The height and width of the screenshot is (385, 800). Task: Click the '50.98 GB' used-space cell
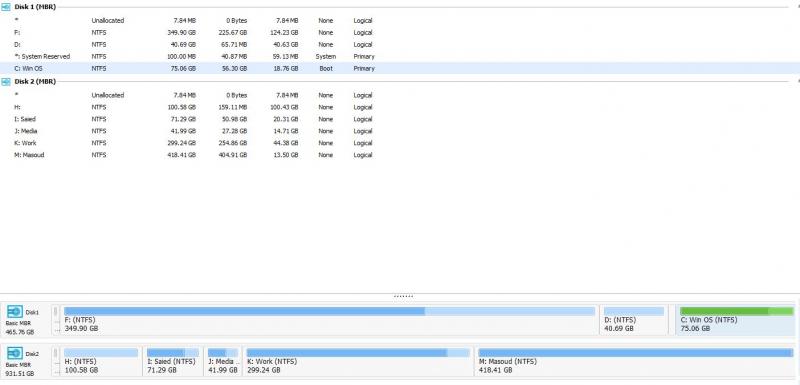(234, 119)
